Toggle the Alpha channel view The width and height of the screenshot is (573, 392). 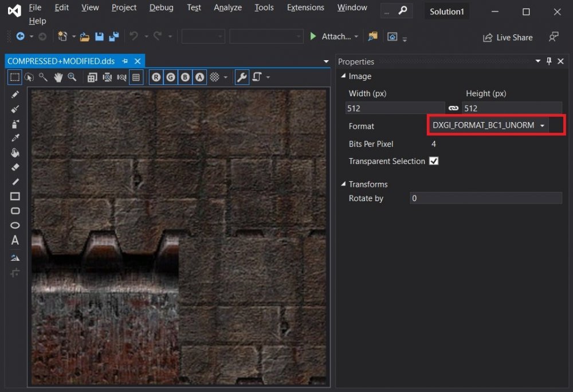(x=199, y=77)
